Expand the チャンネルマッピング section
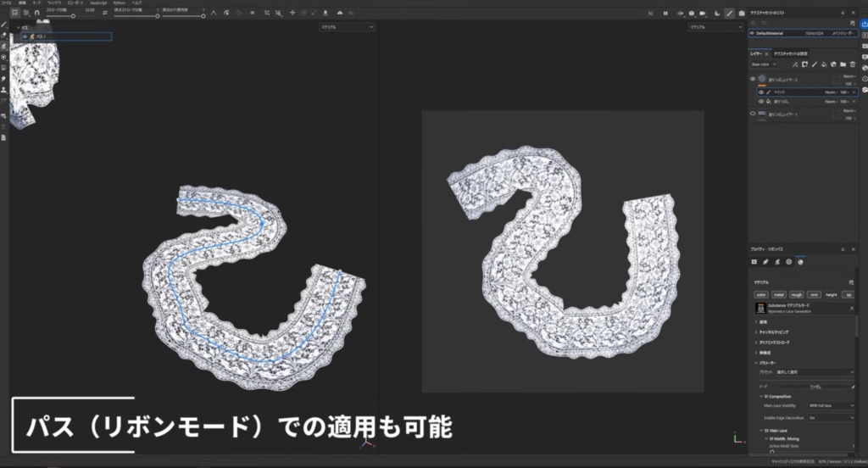The height and width of the screenshot is (468, 868). pyautogui.click(x=756, y=332)
